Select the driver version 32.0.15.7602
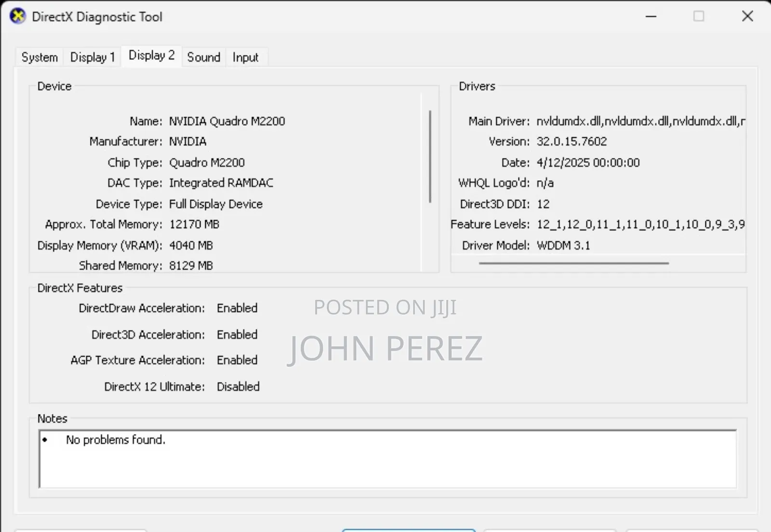This screenshot has width=771, height=532. 572,142
